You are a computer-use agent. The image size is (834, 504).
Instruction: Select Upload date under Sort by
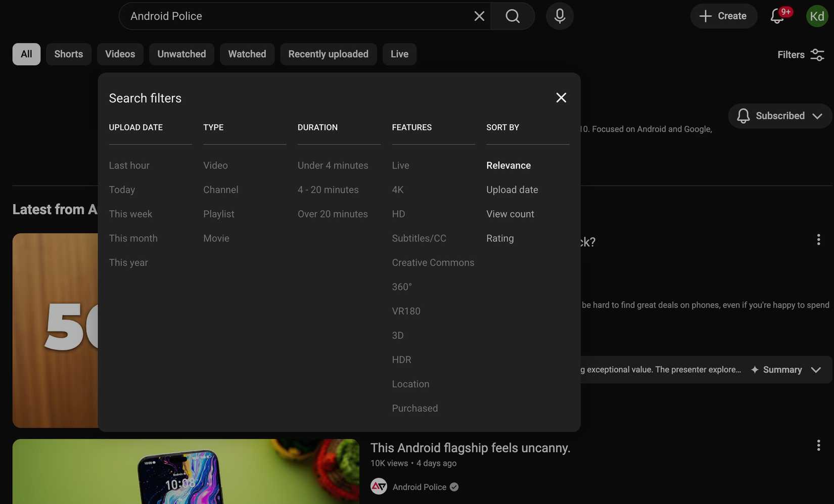[512, 190]
